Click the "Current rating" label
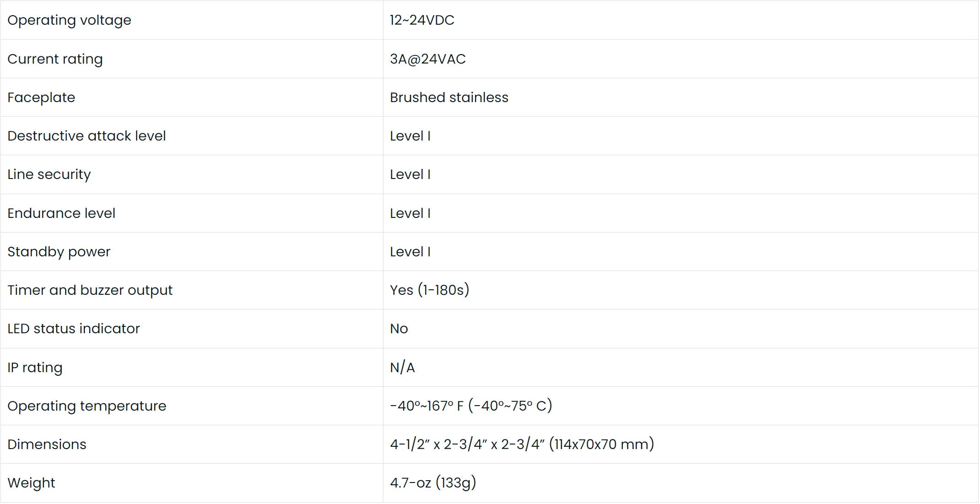 (x=55, y=59)
